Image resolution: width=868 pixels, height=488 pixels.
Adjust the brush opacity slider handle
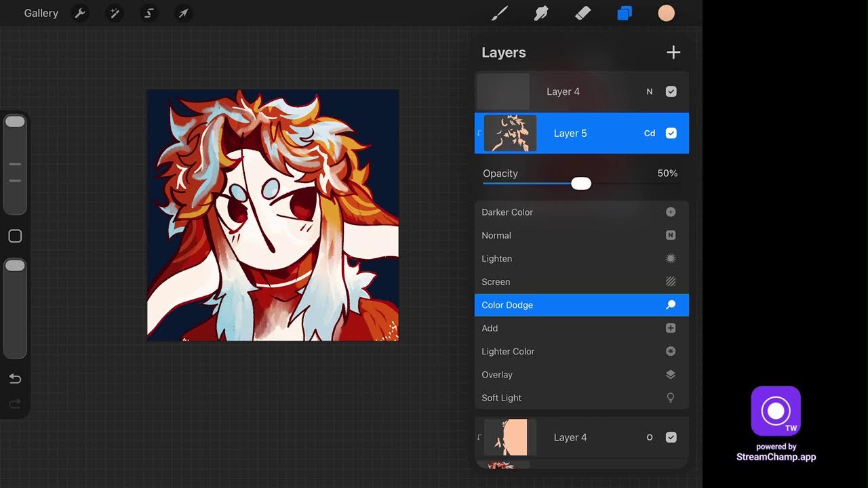pos(15,266)
